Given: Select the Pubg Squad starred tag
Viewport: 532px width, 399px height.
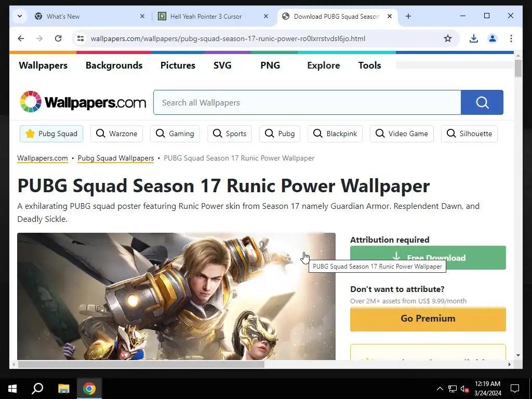Looking at the screenshot, I should point(51,134).
